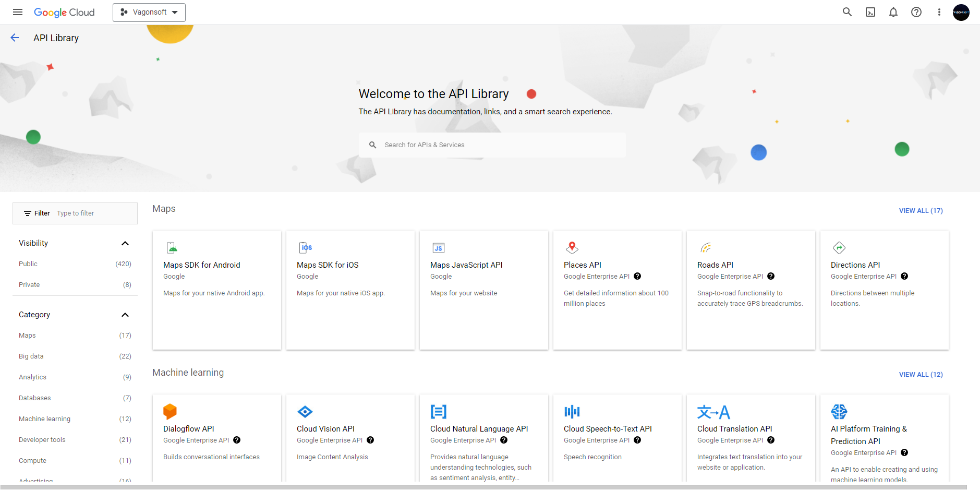The height and width of the screenshot is (490, 980).
Task: Select the Machine learning category filter
Action: [x=75, y=419]
